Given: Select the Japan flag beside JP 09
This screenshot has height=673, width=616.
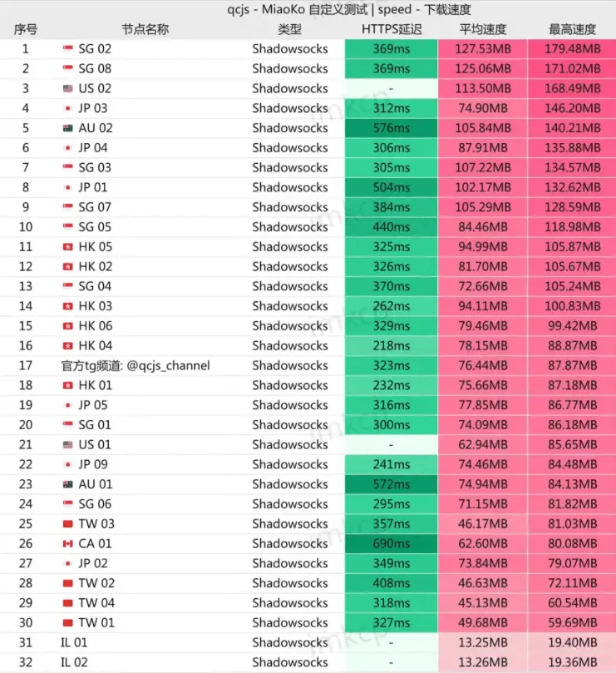Looking at the screenshot, I should [68, 465].
